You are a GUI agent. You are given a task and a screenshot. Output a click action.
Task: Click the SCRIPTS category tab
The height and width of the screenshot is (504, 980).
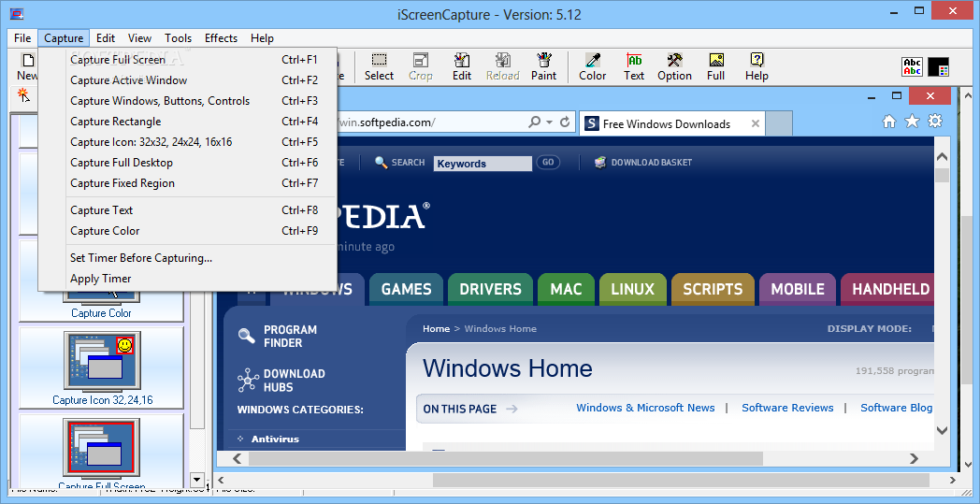713,290
